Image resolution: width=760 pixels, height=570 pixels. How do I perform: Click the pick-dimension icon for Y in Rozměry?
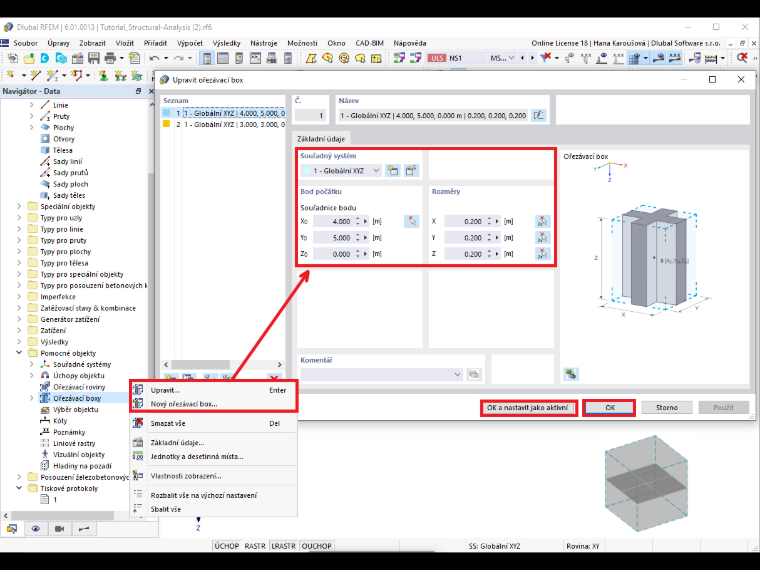point(542,238)
